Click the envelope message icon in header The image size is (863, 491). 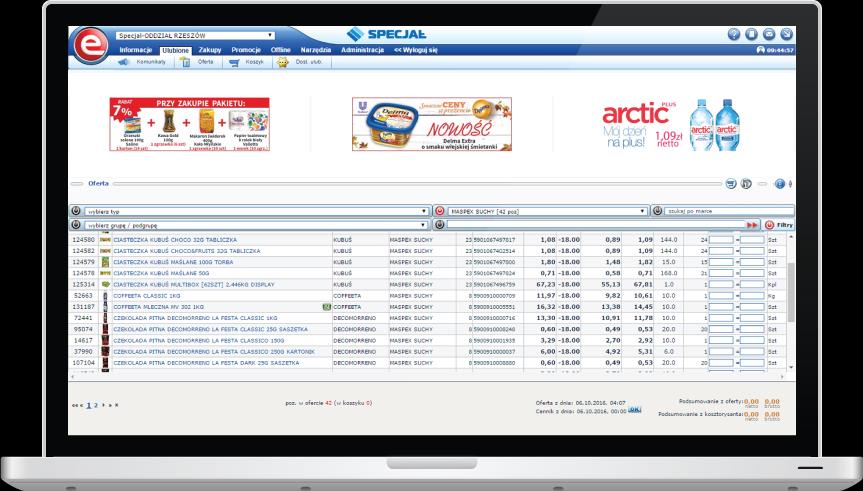[x=769, y=34]
